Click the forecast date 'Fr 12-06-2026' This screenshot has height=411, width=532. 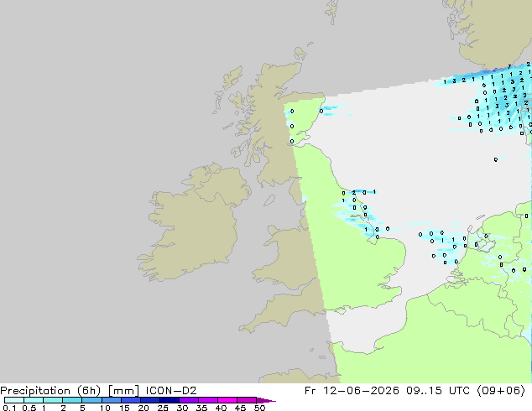[352, 391]
